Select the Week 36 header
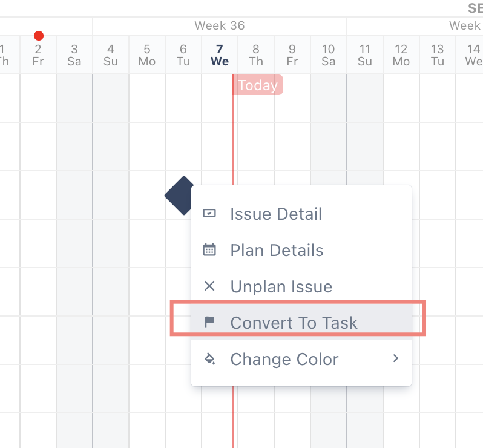483x448 pixels. 220,25
